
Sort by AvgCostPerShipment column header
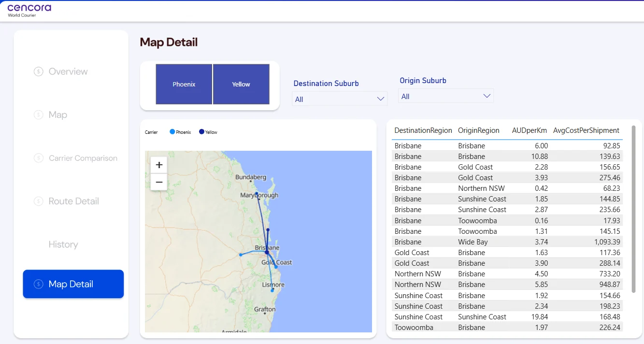[x=586, y=130]
